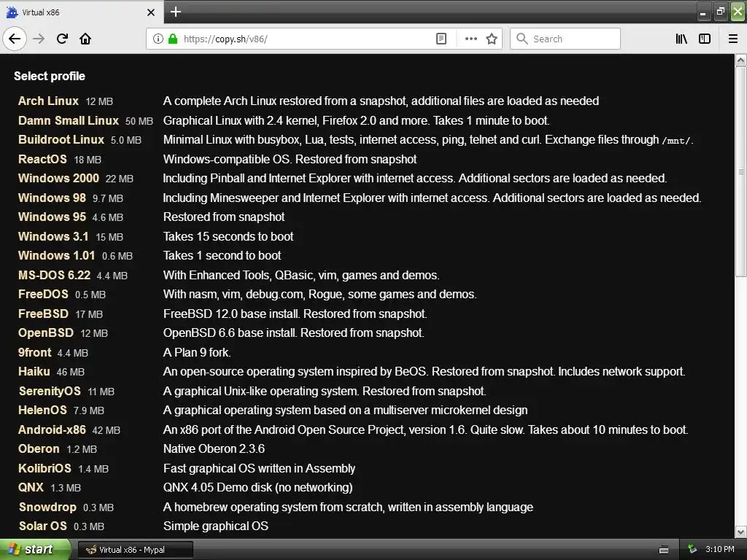Image resolution: width=747 pixels, height=560 pixels.
Task: Boot the Windows 98 profile
Action: click(52, 198)
